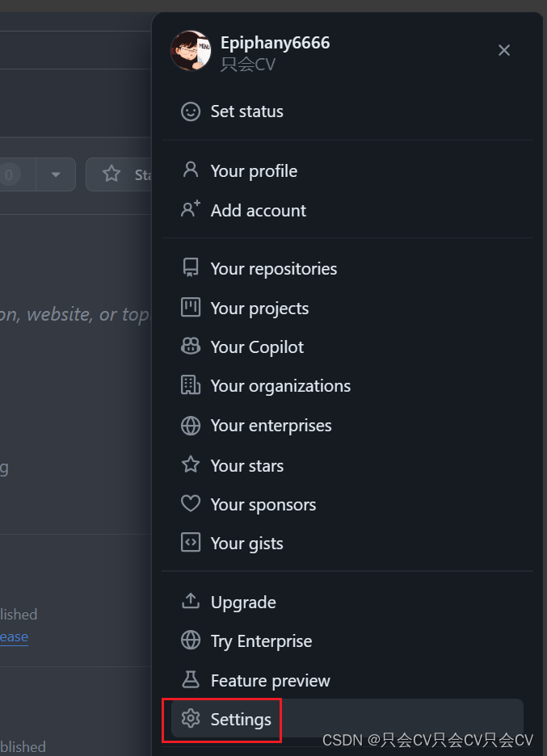Screen dimensions: 547x756
Task: Click the star icon beside Your stars
Action: click(191, 464)
